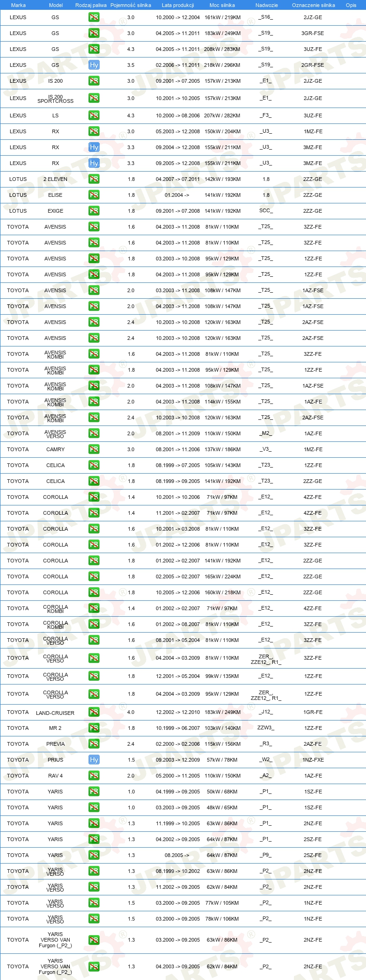Image resolution: width=366 pixels, height=980 pixels.
Task: Click the fuel icon in the AVENSIS VERSO row
Action: click(x=94, y=433)
